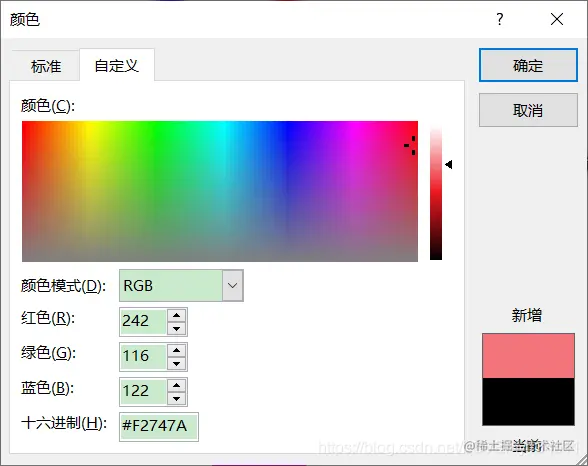This screenshot has width=588, height=466.
Task: Click the 蓝色 value field showing 122
Action: [143, 391]
